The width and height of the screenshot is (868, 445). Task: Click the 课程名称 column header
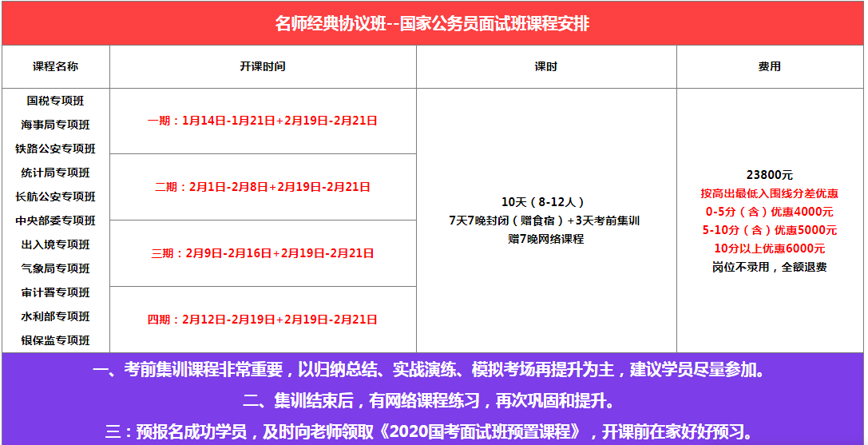click(55, 67)
